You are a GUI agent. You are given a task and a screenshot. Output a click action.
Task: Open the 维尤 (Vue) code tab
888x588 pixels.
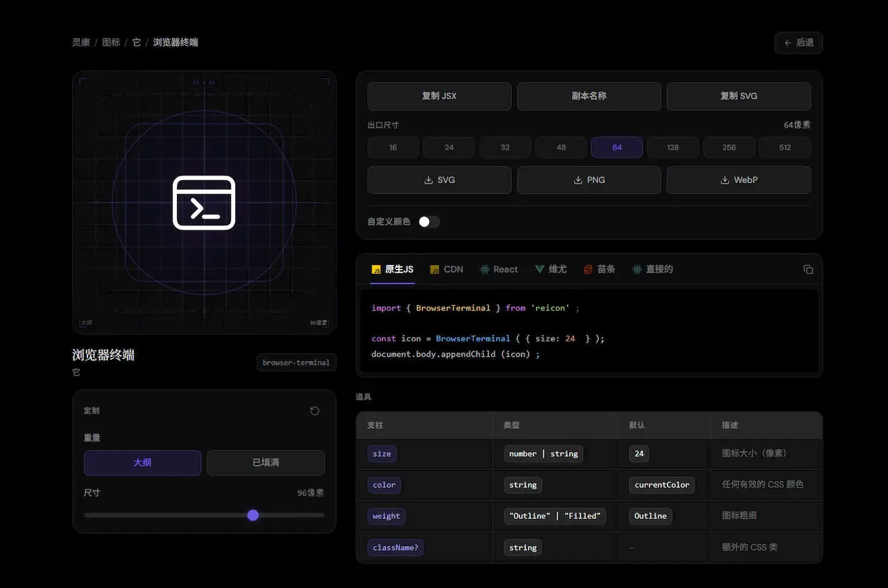[x=551, y=270]
